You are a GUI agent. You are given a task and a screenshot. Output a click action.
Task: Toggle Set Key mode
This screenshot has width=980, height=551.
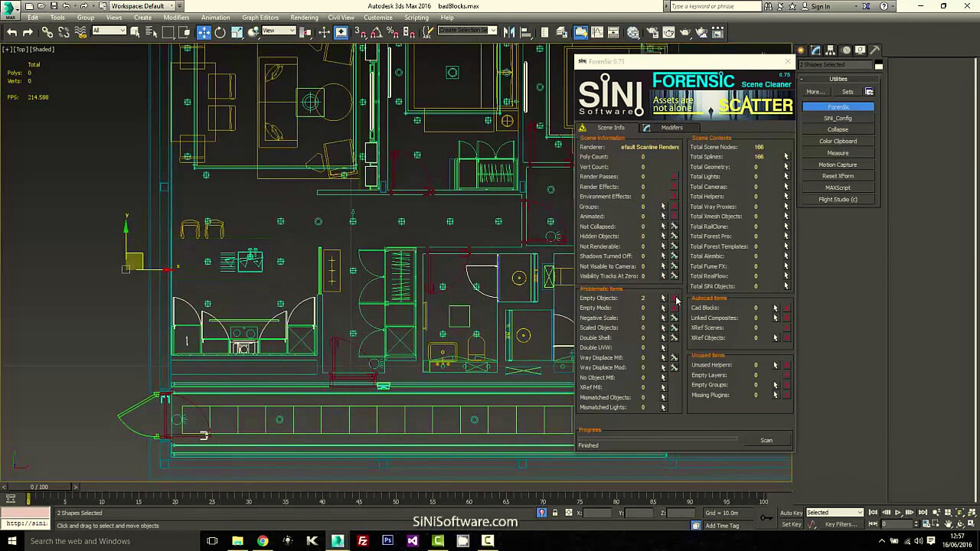point(791,524)
